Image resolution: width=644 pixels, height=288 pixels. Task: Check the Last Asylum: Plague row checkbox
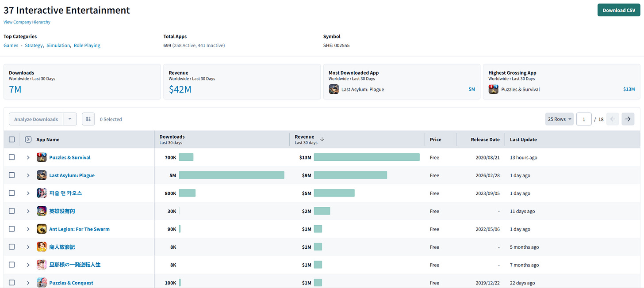[x=12, y=175]
